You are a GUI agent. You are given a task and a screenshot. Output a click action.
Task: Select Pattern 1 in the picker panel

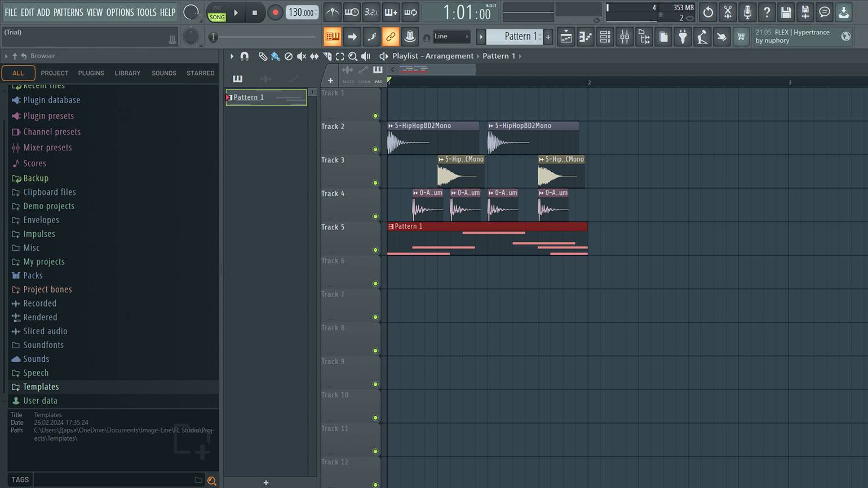(266, 97)
